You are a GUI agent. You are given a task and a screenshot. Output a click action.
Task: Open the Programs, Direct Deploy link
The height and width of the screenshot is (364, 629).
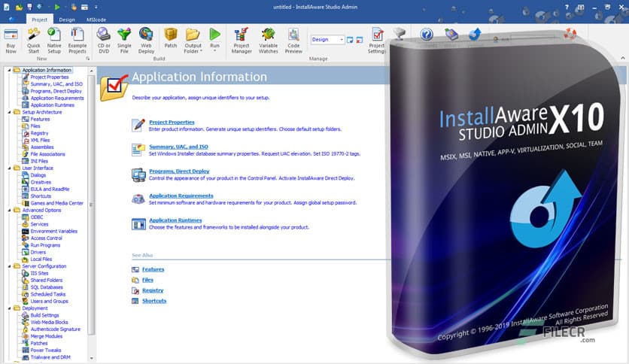(179, 171)
